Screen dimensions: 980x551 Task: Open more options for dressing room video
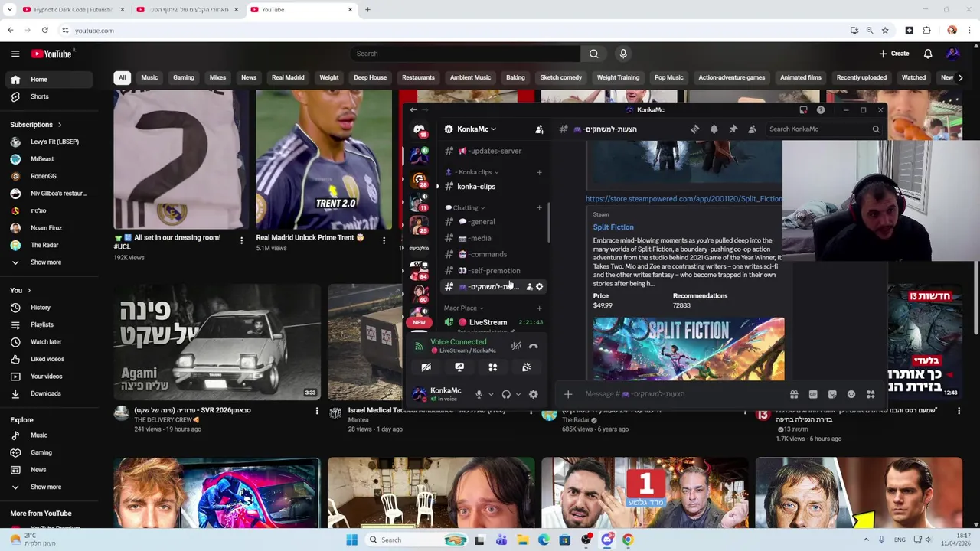[241, 240]
